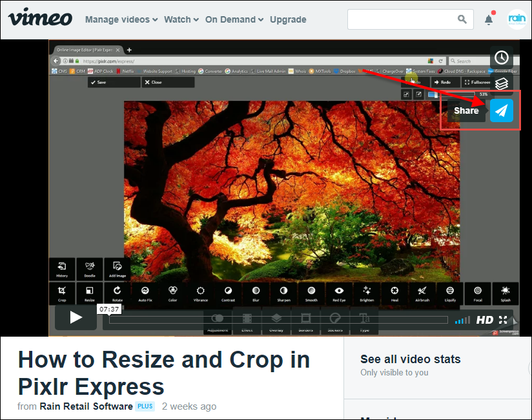The image size is (532, 420).
Task: Open the On Demand dropdown
Action: point(234,19)
